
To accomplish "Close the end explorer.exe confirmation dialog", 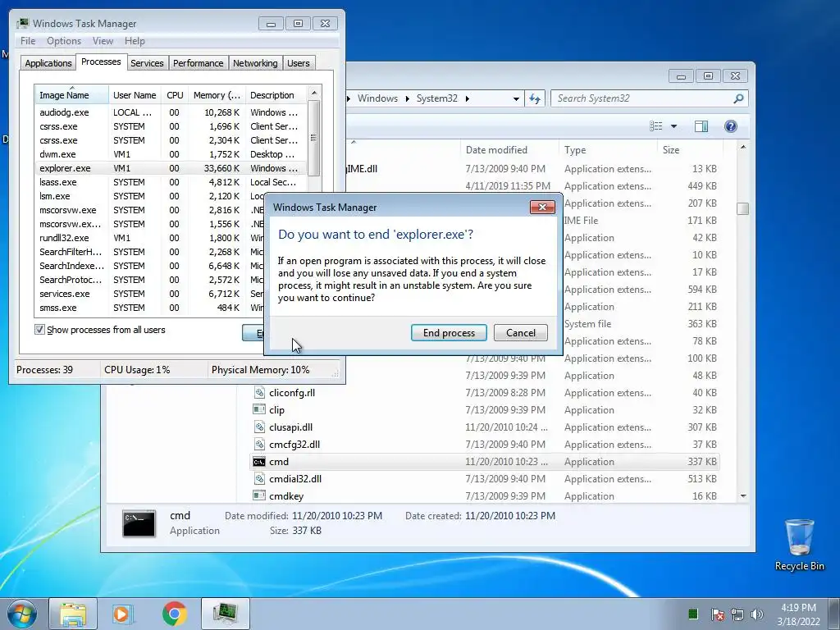I will [542, 208].
